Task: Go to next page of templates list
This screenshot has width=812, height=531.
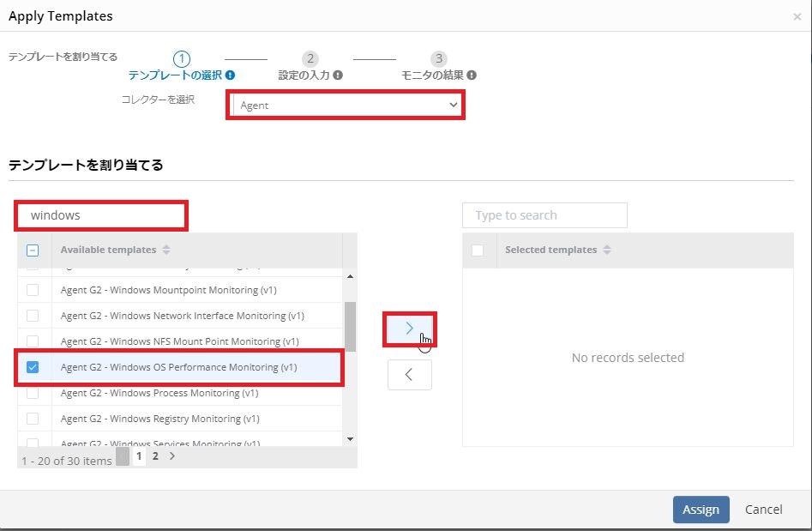Action: click(x=172, y=456)
